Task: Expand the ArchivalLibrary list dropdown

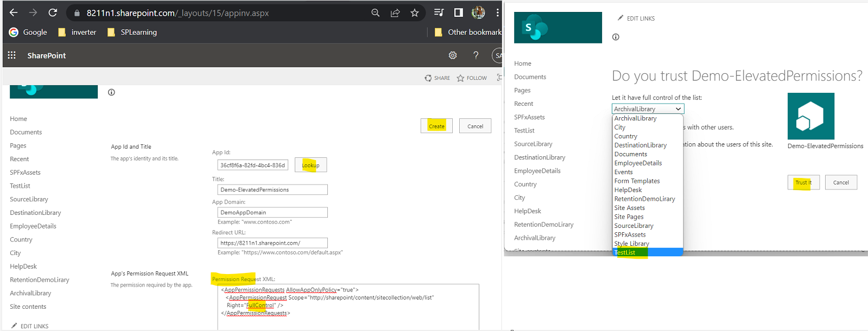Action: [648, 109]
